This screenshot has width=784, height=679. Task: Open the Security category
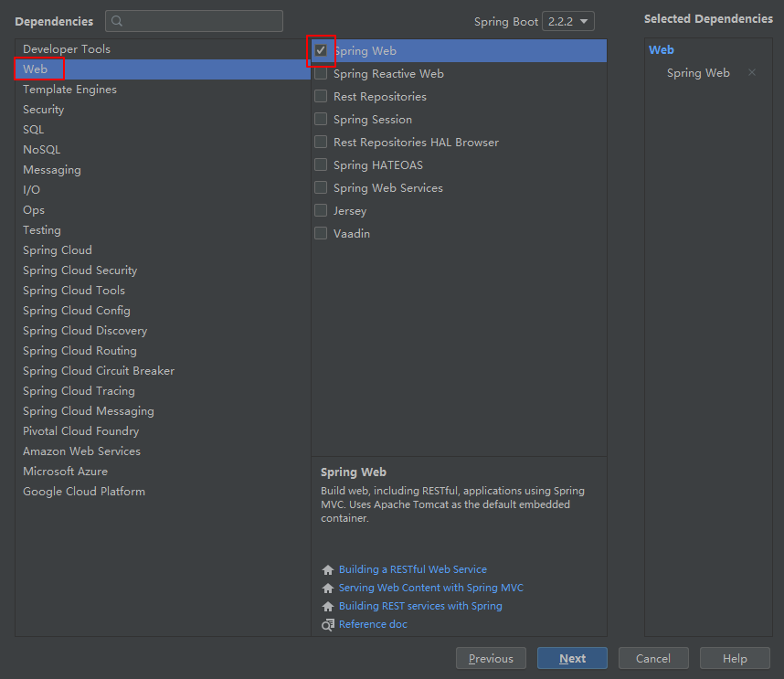point(163,110)
